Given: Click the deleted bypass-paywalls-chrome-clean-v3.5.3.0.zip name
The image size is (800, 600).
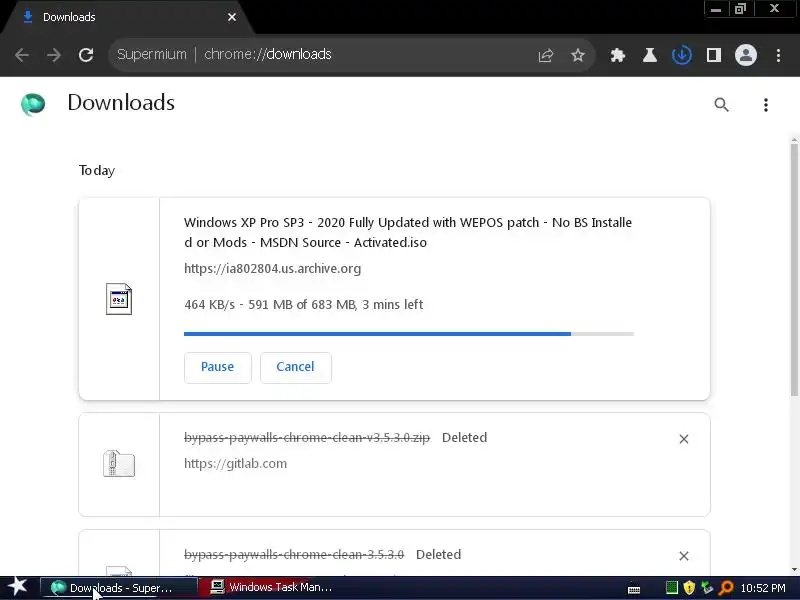Looking at the screenshot, I should pos(307,438).
